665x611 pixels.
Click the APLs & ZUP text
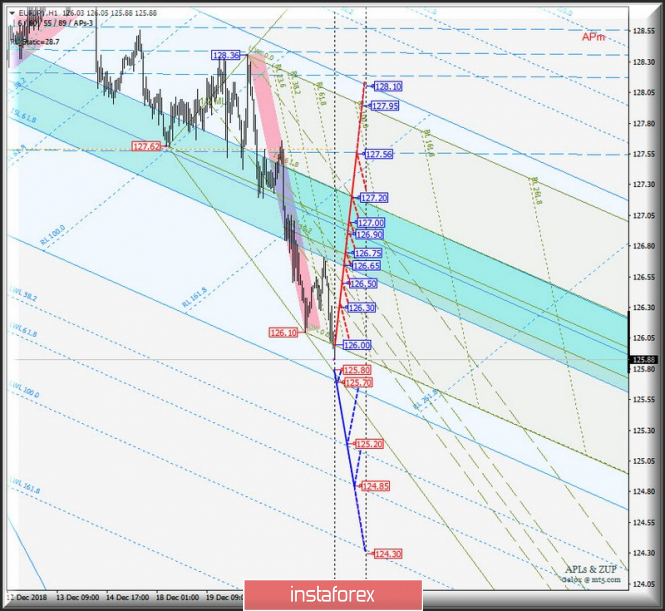pyautogui.click(x=591, y=569)
